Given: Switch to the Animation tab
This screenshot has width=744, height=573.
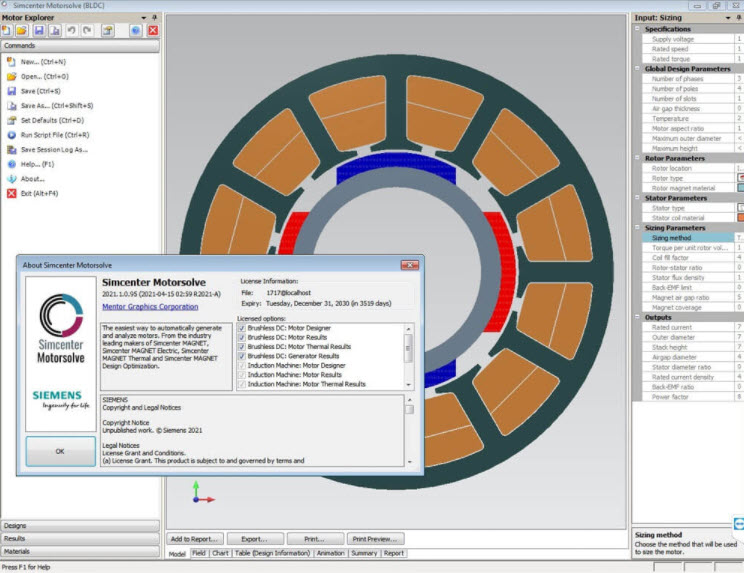Looking at the screenshot, I should (331, 553).
